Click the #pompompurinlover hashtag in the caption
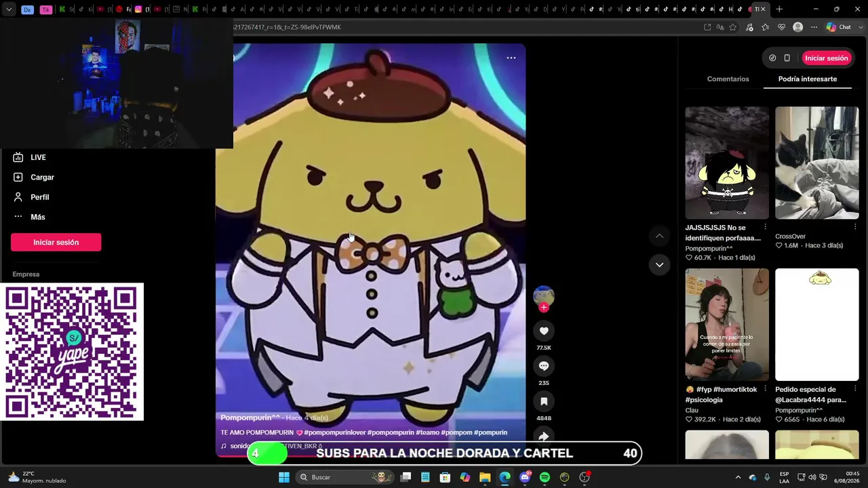 [x=335, y=432]
